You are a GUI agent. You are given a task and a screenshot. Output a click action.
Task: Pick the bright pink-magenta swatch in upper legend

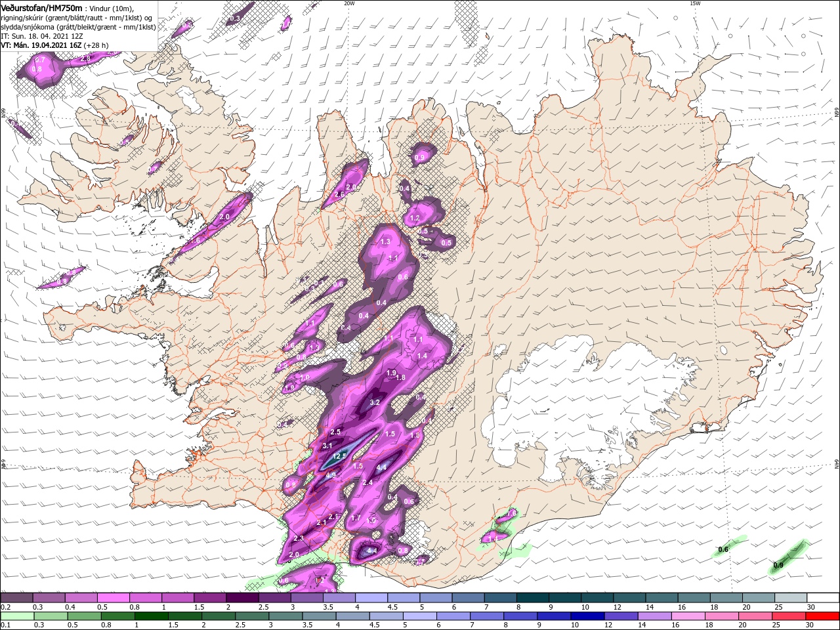pyautogui.click(x=113, y=598)
